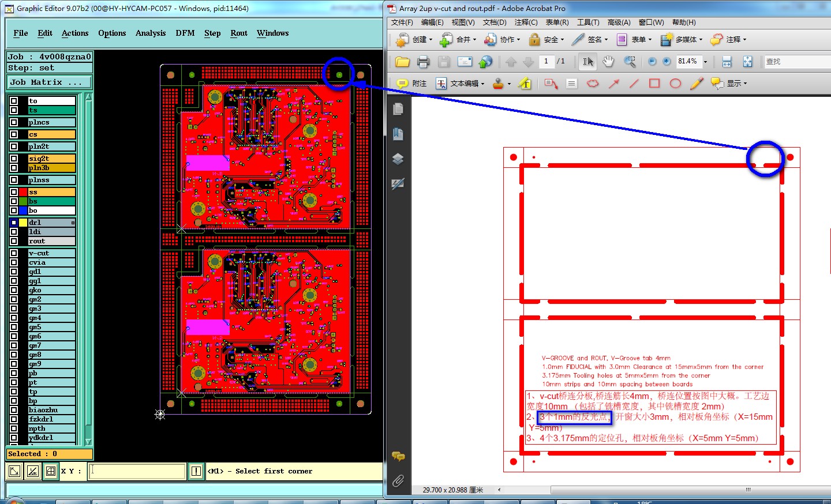Click the Email envelope icon in Acrobat
Image resolution: width=831 pixels, height=504 pixels.
click(x=465, y=62)
